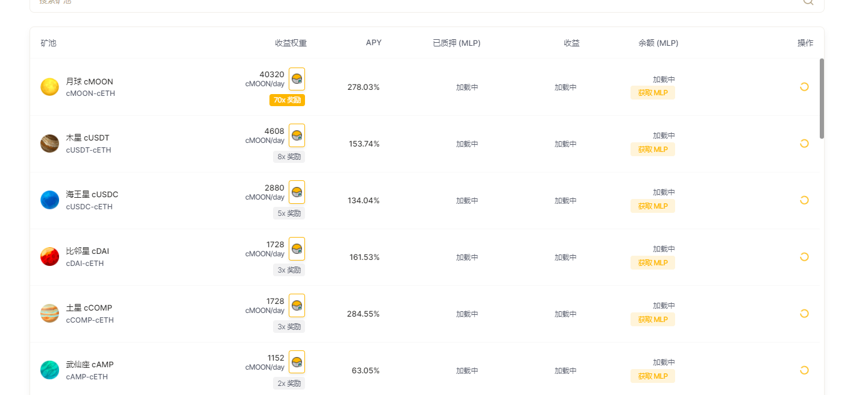Click the reward token icon beside 1152 cMOON/day
The width and height of the screenshot is (868, 395).
pyautogui.click(x=297, y=362)
